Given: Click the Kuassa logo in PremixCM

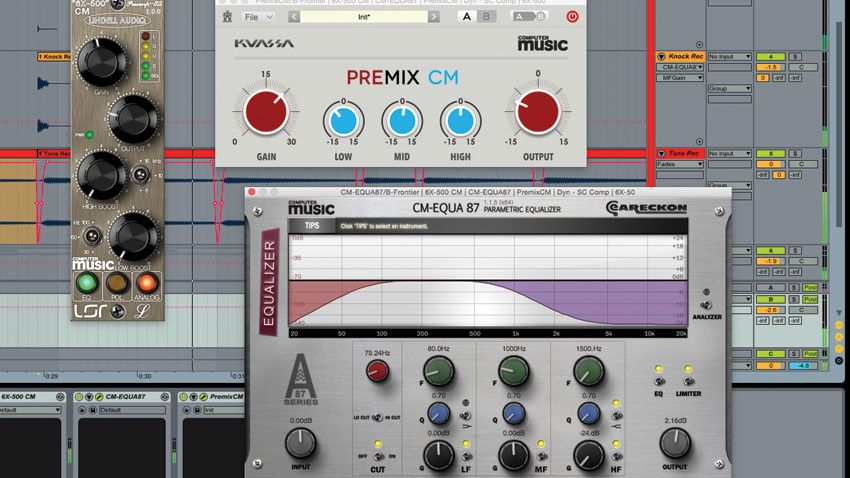Looking at the screenshot, I should pos(264,43).
